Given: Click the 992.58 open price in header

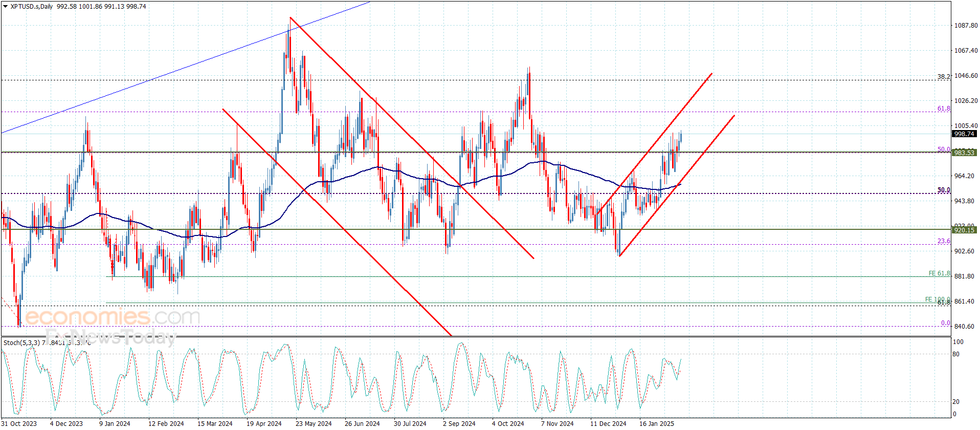Looking at the screenshot, I should point(66,7).
